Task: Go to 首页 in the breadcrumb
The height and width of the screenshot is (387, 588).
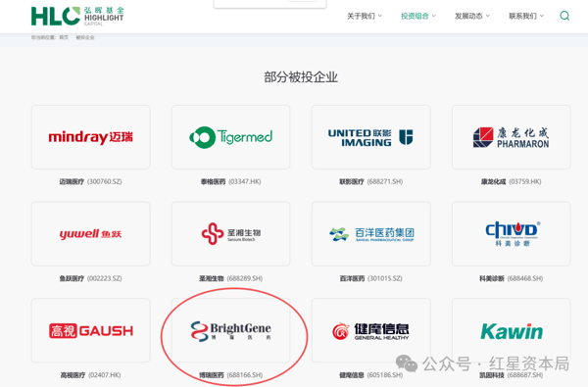Action: [64, 37]
